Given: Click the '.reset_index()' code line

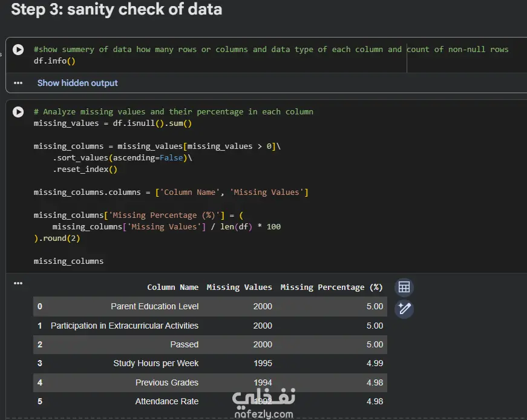Looking at the screenshot, I should click(x=85, y=169).
